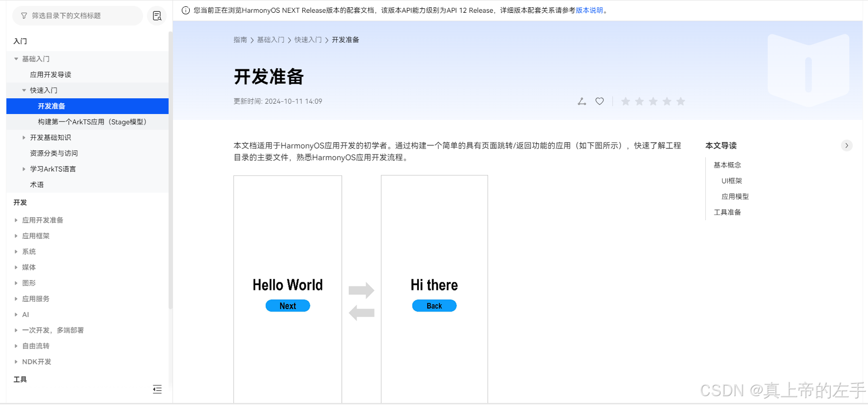Click the Hello World mockup image
Screen dimensions: 868x405
click(x=288, y=289)
